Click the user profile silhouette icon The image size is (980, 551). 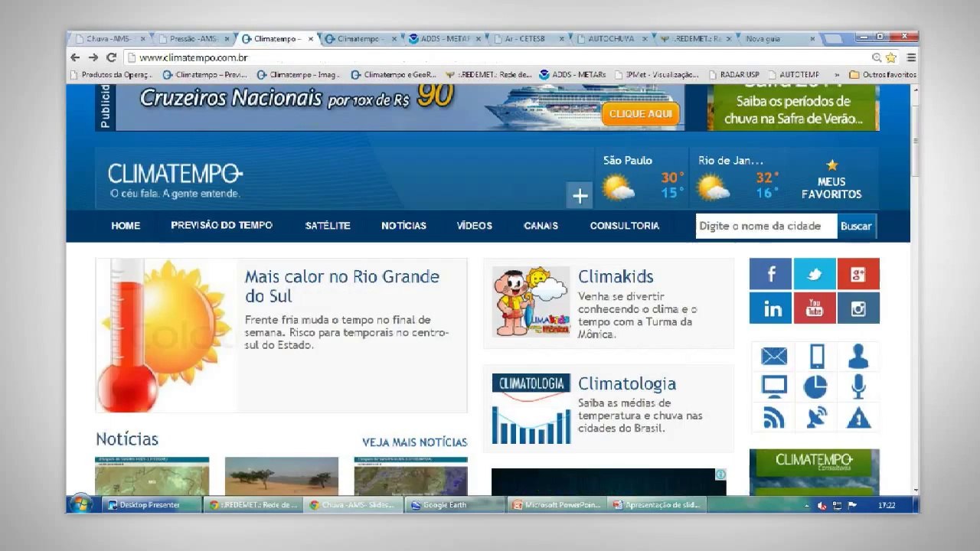point(858,357)
